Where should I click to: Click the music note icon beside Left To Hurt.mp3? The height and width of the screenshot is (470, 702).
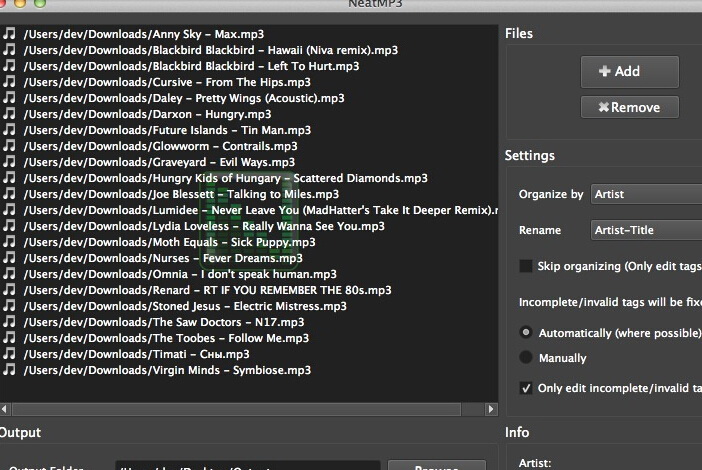pos(9,66)
